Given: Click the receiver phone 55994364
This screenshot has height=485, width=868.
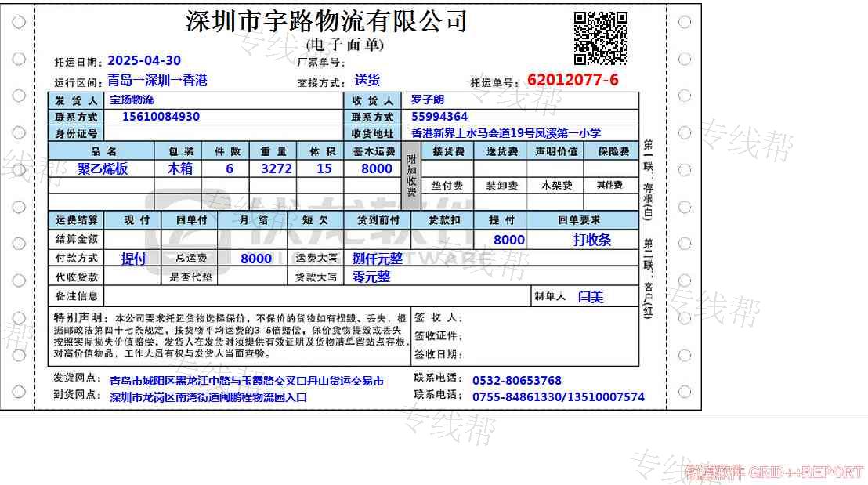Looking at the screenshot, I should tap(439, 117).
